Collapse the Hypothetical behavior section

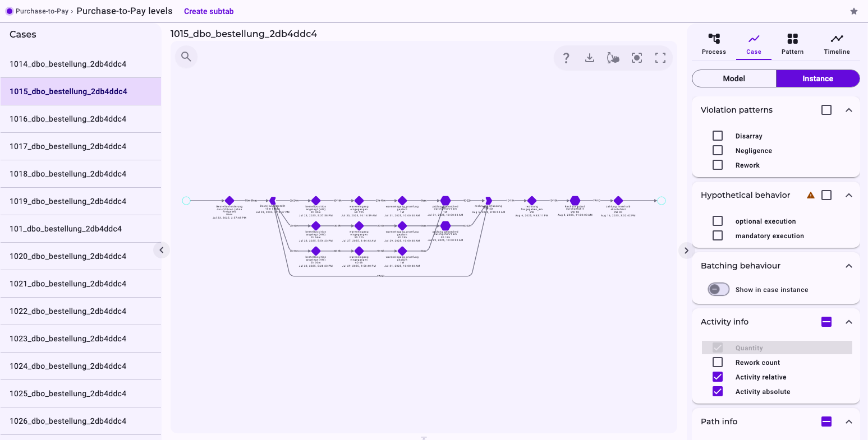tap(849, 195)
